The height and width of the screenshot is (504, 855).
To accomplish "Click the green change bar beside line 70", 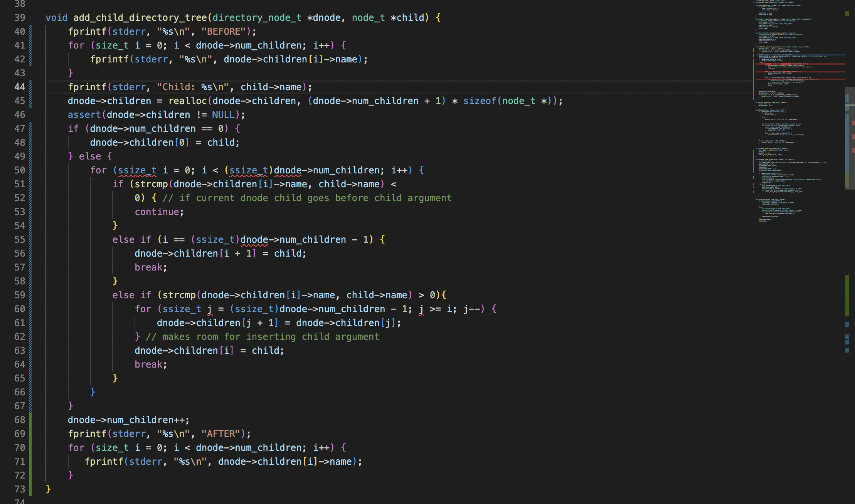I will click(x=31, y=448).
